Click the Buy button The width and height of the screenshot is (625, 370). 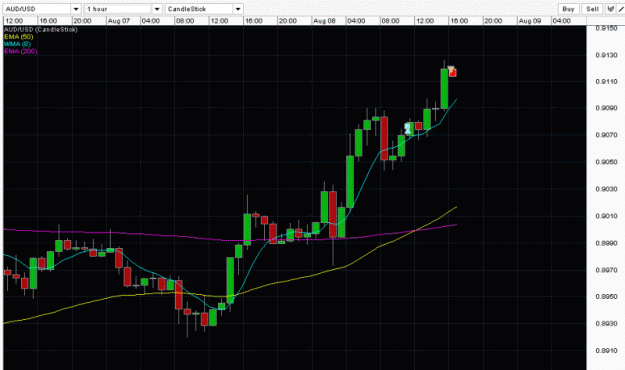[x=568, y=9]
